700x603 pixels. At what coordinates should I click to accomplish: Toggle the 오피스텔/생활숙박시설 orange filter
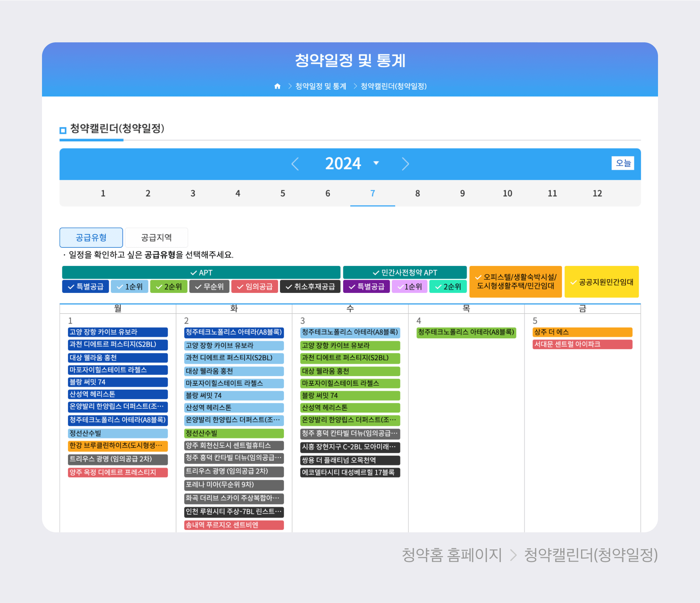[515, 282]
